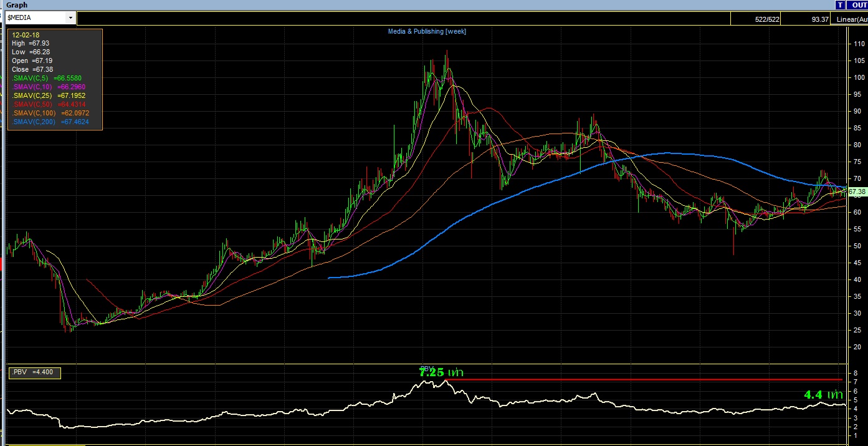Click the OUT button in title bar
The width and height of the screenshot is (868, 446).
click(x=859, y=5)
